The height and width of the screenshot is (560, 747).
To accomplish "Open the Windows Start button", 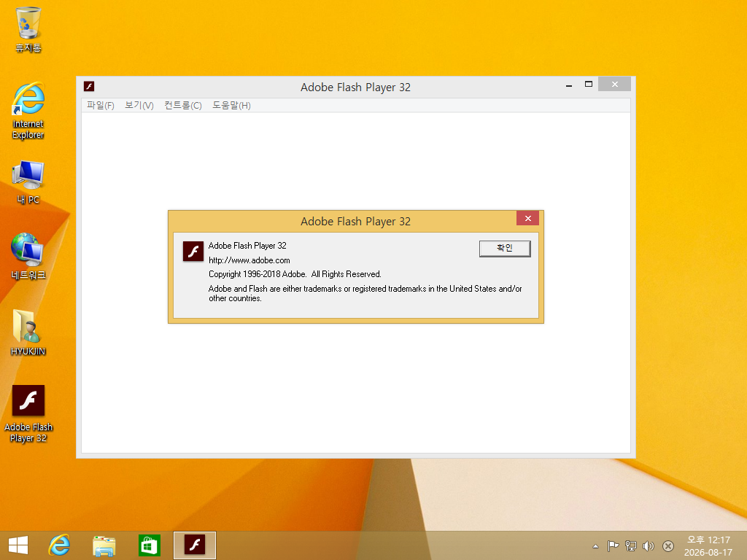I will click(18, 545).
